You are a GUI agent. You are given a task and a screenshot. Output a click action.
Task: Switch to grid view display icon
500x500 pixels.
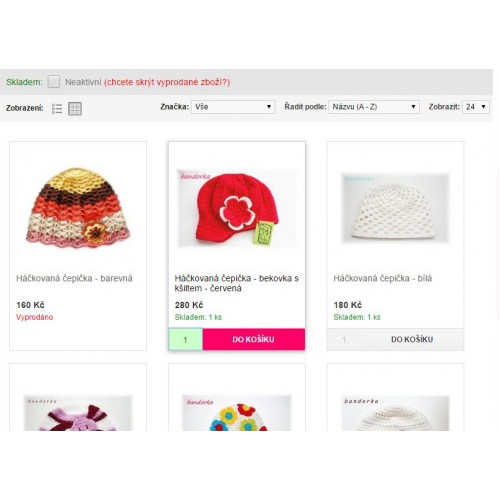click(x=75, y=109)
